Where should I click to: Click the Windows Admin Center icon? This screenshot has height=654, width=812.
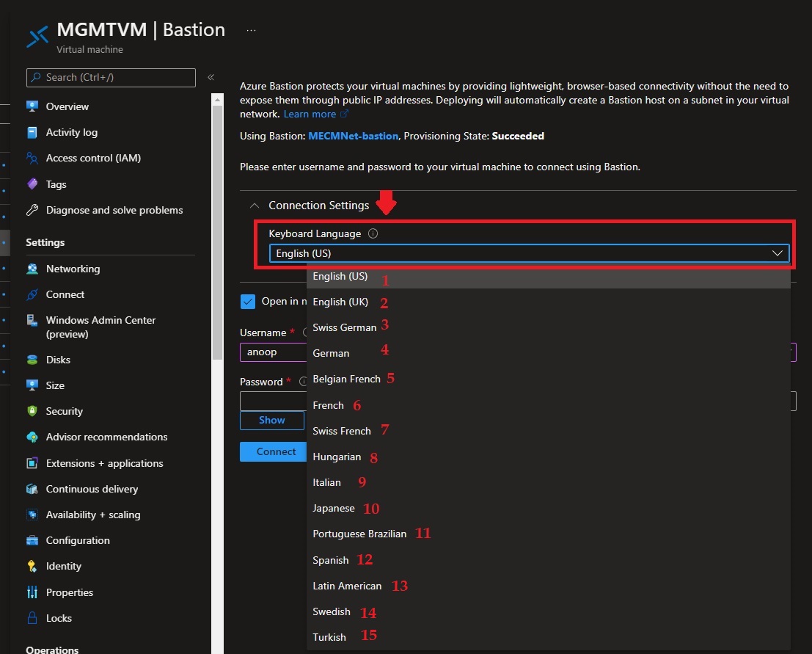coord(32,320)
